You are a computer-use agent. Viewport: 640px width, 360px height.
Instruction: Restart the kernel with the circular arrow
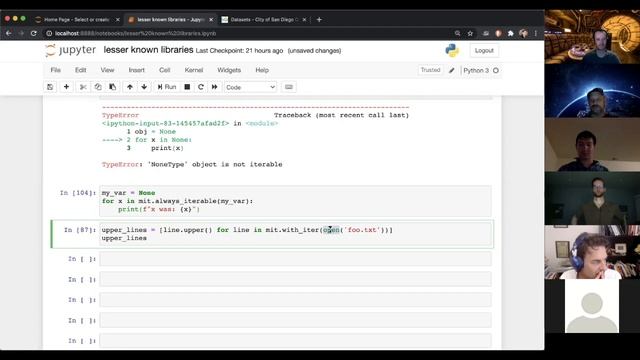pyautogui.click(x=201, y=87)
